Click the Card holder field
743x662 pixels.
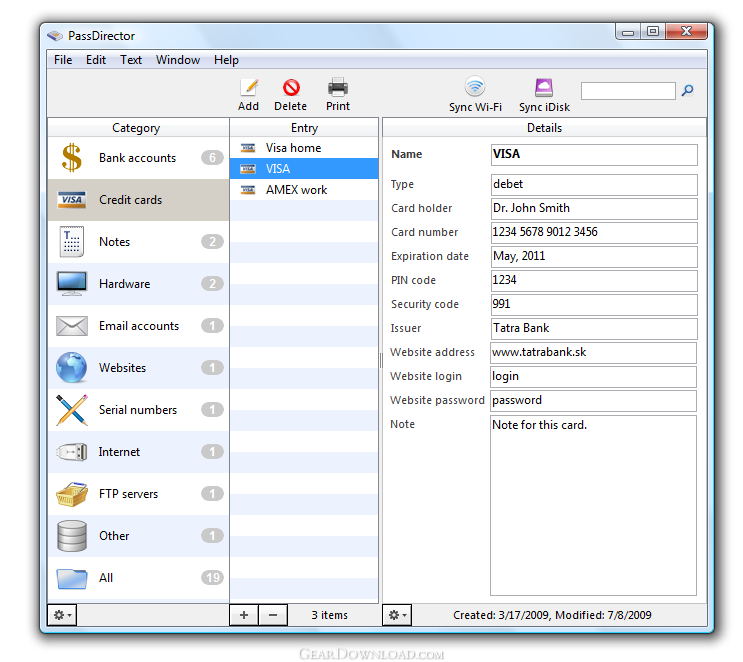[594, 209]
